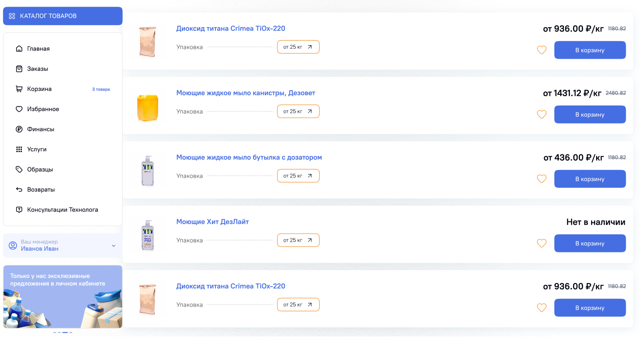This screenshot has height=340, width=644.
Task: Open the от 25 кг packaging option for Моющие Хит ДезЛайт
Action: pos(298,240)
